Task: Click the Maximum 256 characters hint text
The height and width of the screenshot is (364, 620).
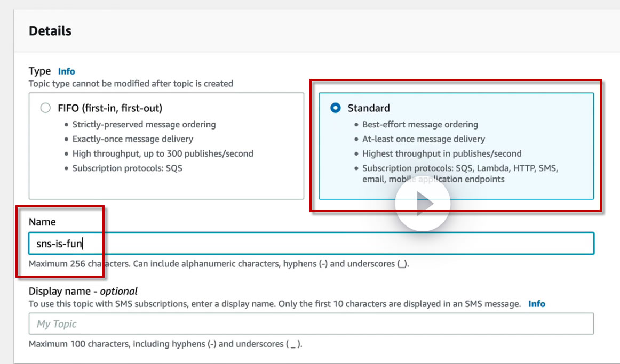Action: (x=219, y=264)
